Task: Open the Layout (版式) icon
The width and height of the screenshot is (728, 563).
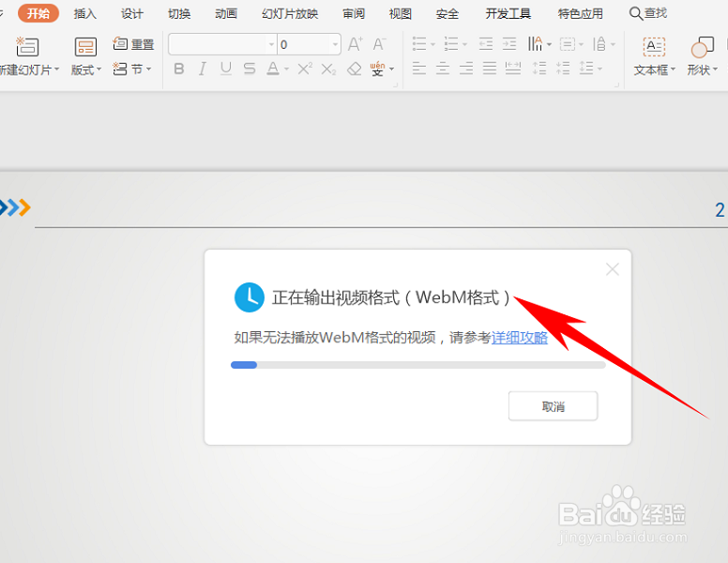Action: pos(86,47)
